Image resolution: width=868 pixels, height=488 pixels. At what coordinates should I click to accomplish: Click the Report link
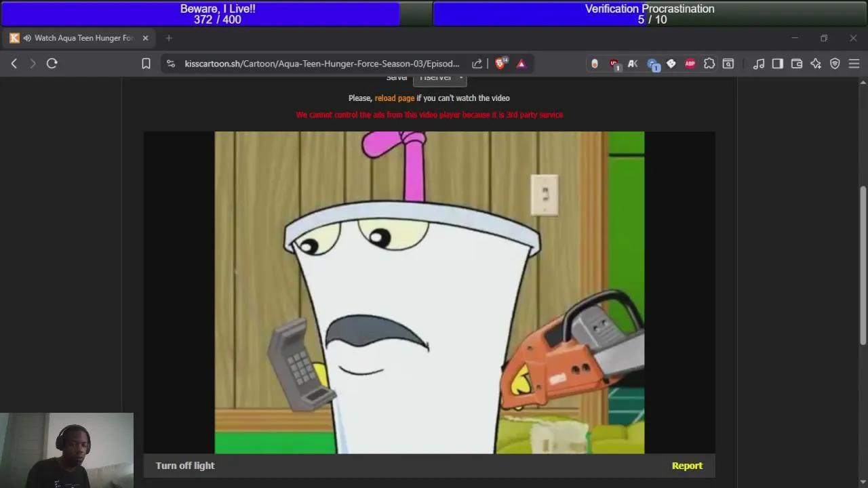pos(687,466)
